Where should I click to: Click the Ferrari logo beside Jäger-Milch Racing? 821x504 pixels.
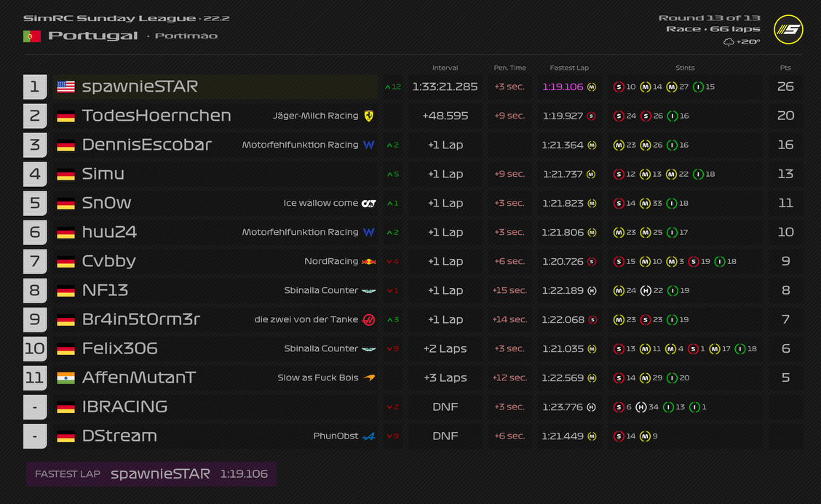click(369, 116)
